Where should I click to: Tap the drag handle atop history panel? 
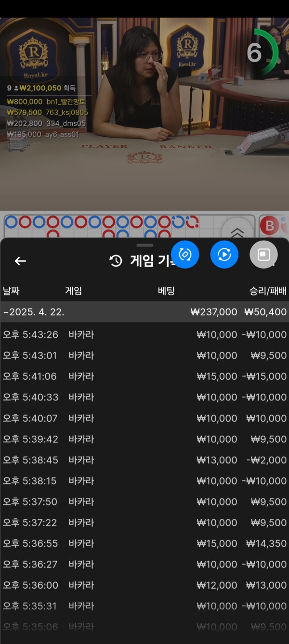pyautogui.click(x=144, y=245)
